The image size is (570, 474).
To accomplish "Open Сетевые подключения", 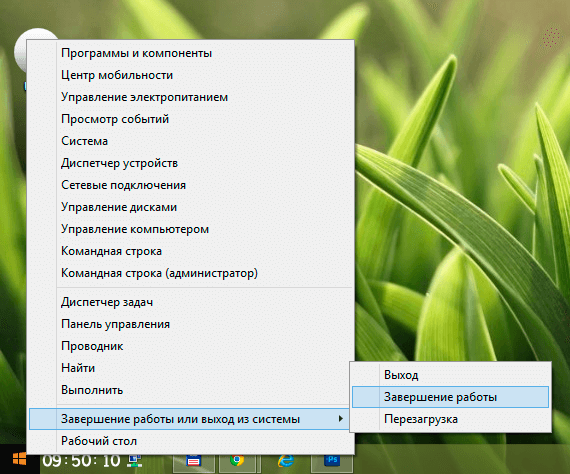I will pyautogui.click(x=190, y=185).
